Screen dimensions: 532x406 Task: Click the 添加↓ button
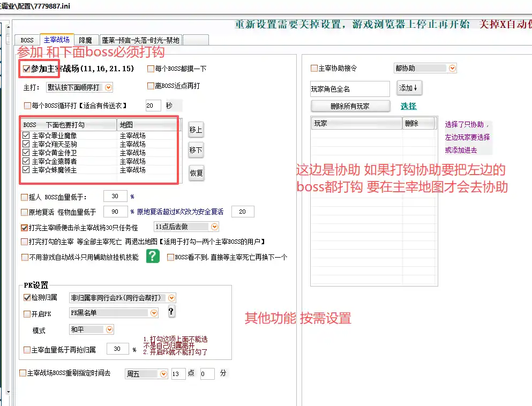pyautogui.click(x=409, y=88)
